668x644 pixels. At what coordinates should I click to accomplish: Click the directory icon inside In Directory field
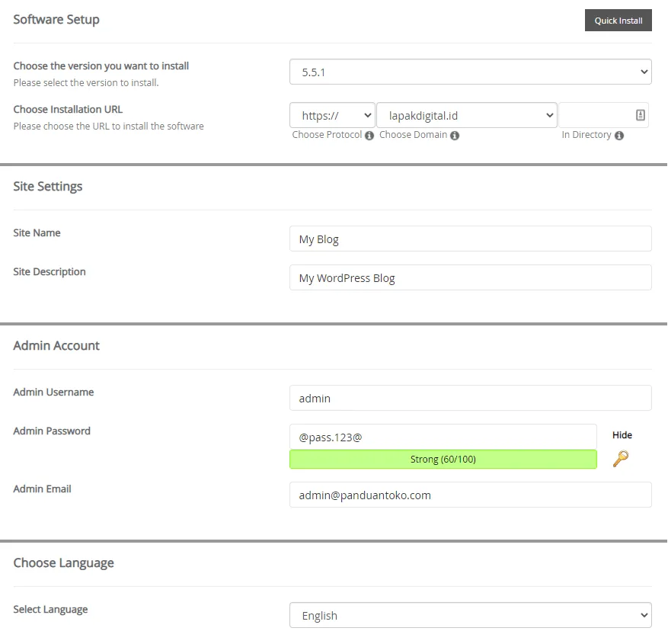[x=641, y=113]
